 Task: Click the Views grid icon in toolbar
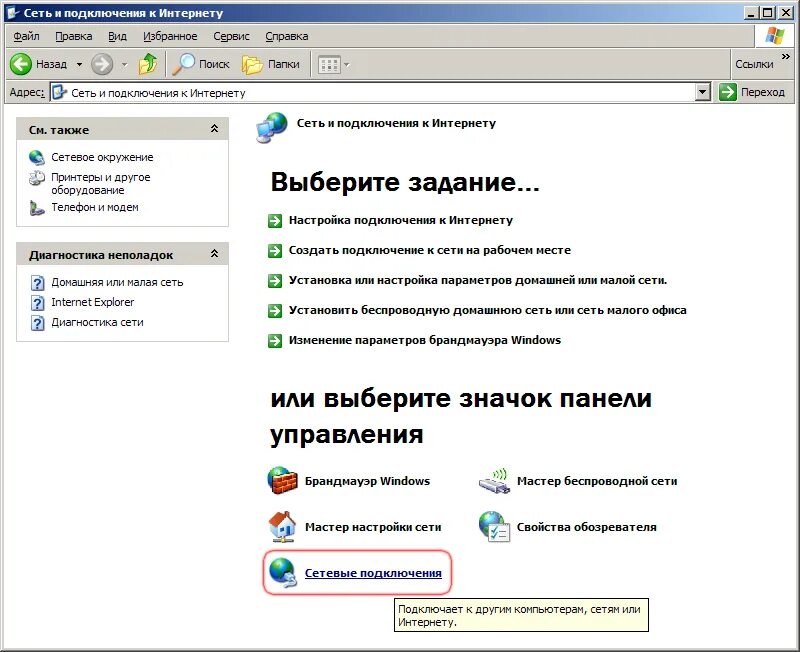(329, 65)
